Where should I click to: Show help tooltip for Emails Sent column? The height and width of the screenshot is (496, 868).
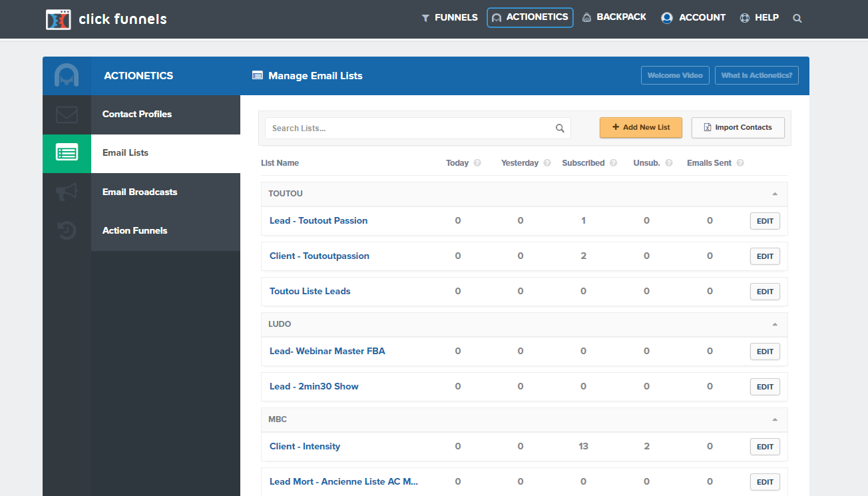[x=740, y=163]
